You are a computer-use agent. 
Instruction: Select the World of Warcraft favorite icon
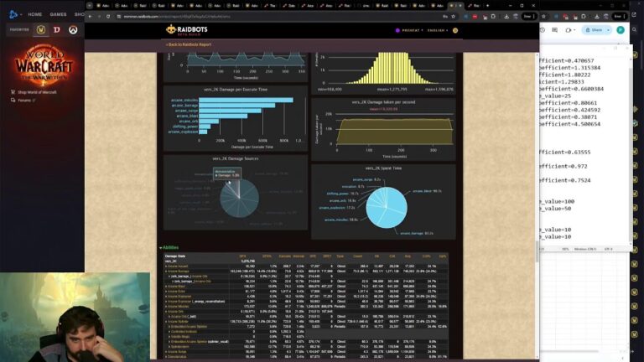[40, 29]
